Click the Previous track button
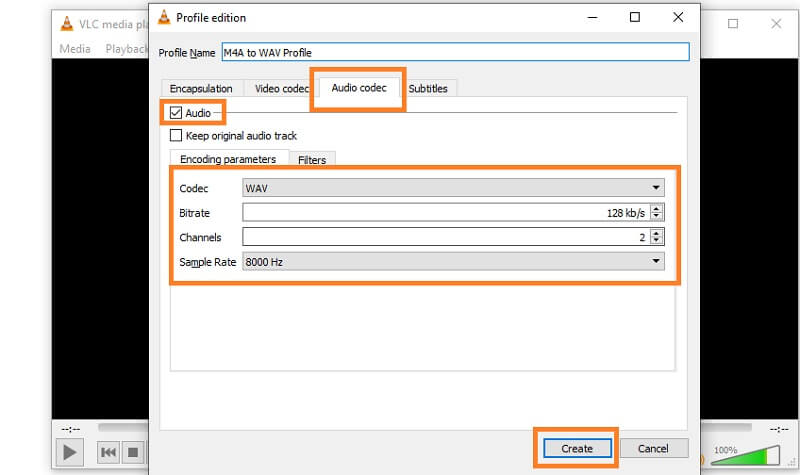Viewport: 800px width, 475px height. [108, 453]
